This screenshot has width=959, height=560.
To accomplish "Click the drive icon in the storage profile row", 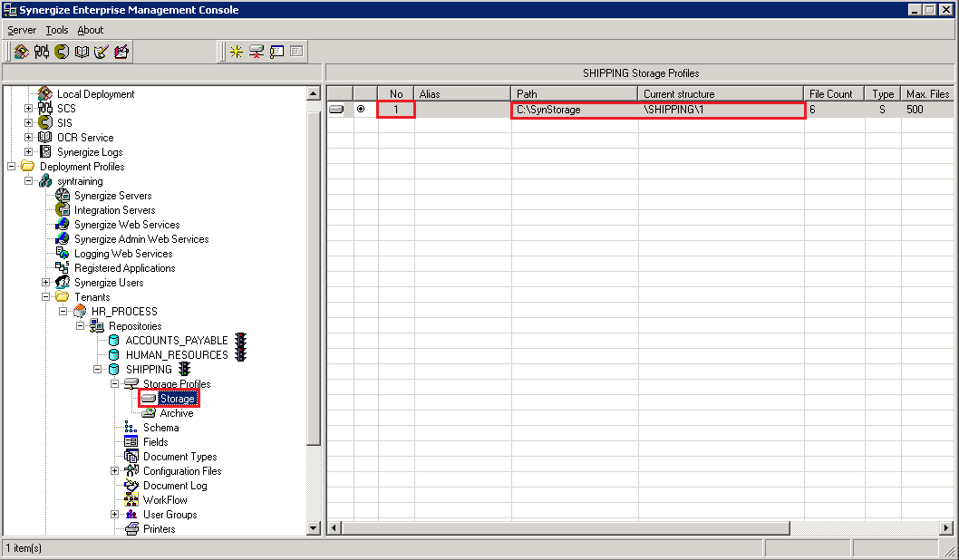I will (336, 110).
